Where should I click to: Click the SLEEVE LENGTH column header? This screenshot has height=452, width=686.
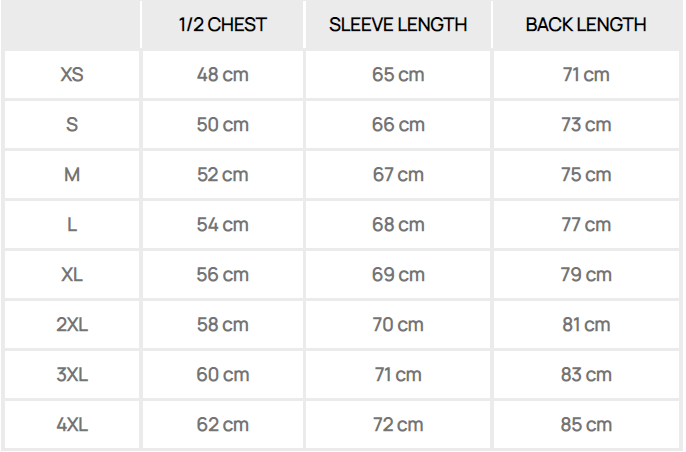pos(398,25)
